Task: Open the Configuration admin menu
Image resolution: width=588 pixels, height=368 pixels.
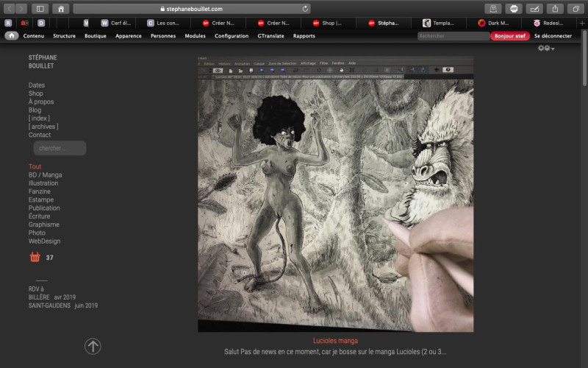Action: coord(232,35)
